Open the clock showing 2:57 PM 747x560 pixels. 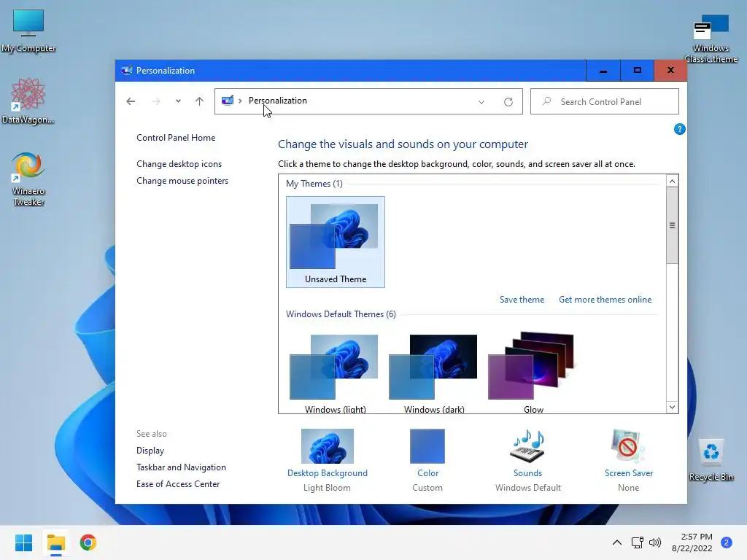pyautogui.click(x=692, y=542)
